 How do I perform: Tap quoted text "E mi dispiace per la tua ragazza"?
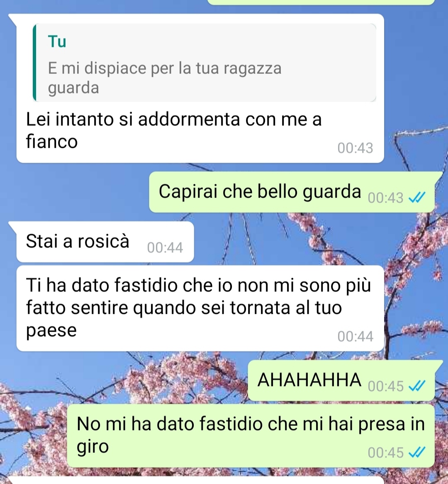(x=165, y=68)
